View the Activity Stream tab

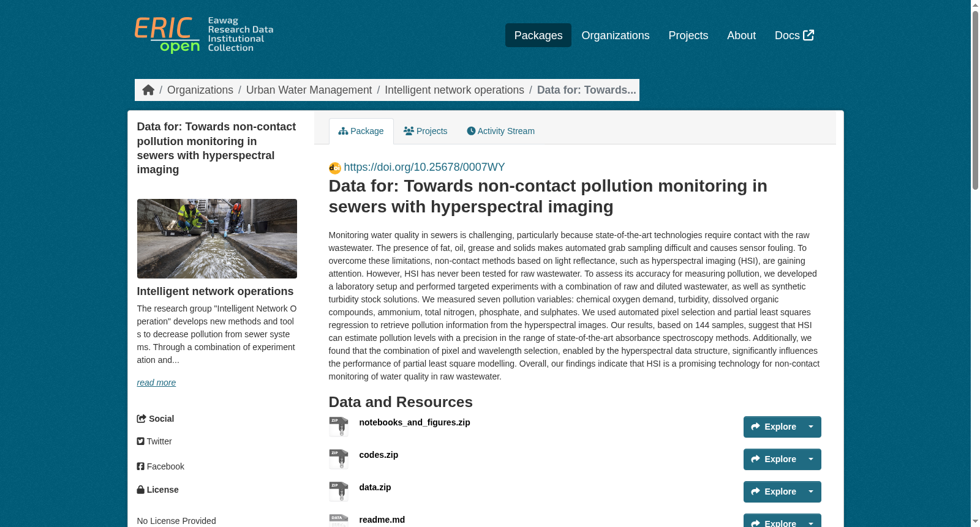click(501, 131)
